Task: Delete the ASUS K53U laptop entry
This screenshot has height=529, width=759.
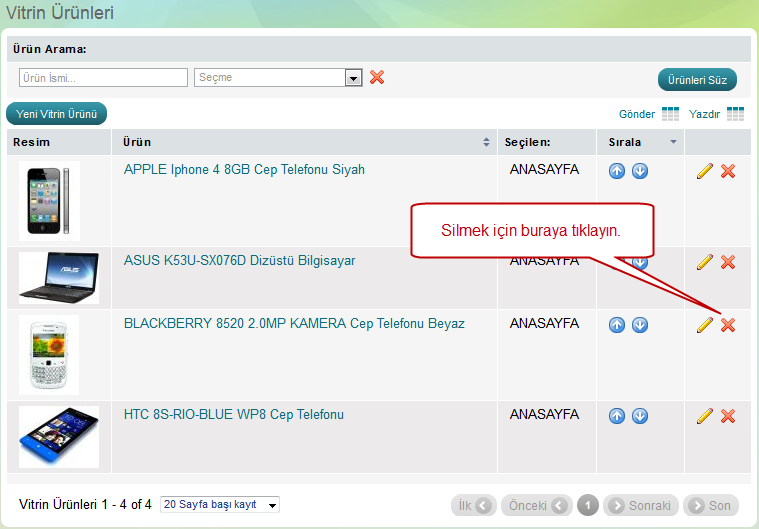Action: click(x=728, y=262)
